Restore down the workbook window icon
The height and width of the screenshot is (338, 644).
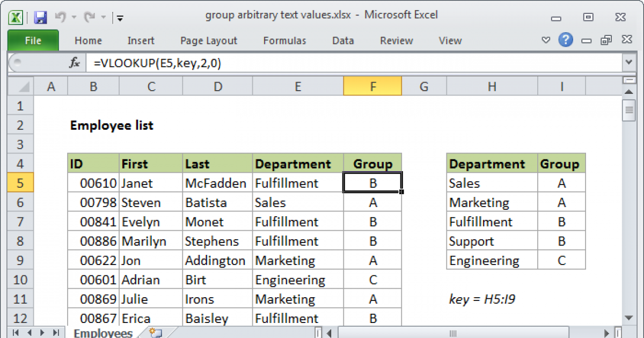606,40
